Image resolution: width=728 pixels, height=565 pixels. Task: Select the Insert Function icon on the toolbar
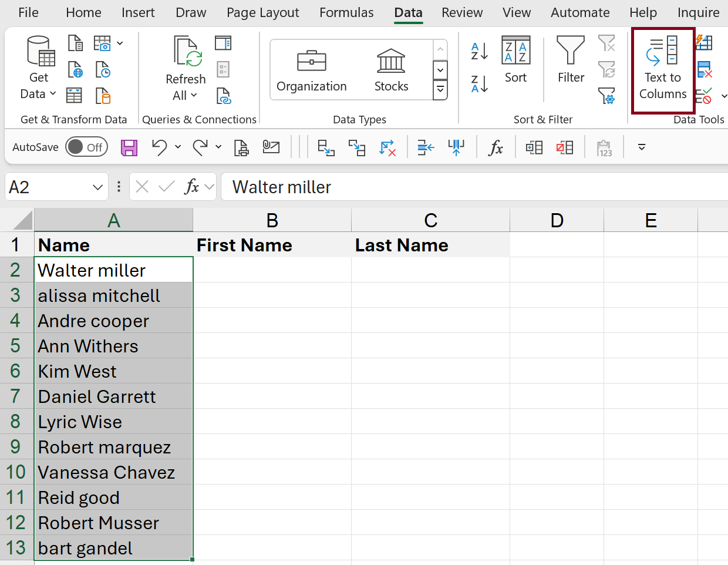coord(495,147)
